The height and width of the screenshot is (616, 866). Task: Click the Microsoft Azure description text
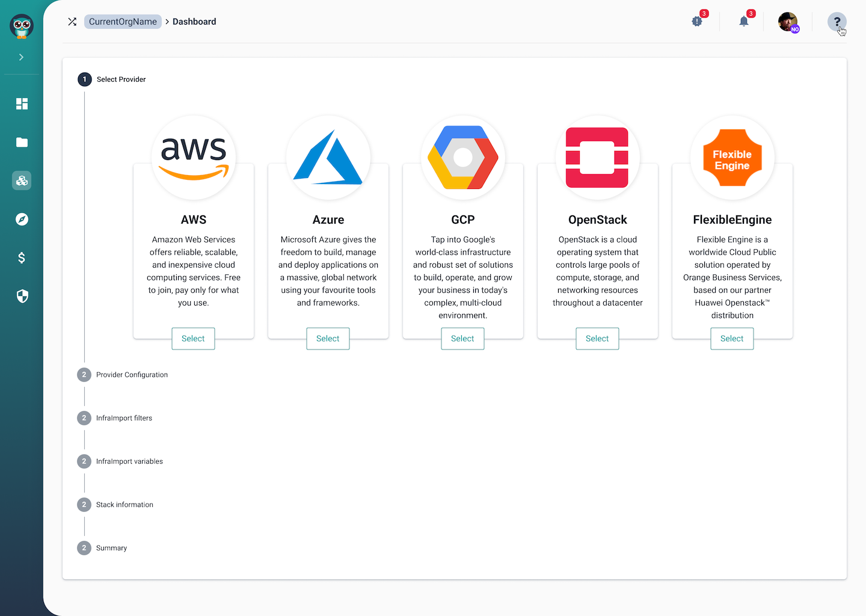(x=328, y=271)
